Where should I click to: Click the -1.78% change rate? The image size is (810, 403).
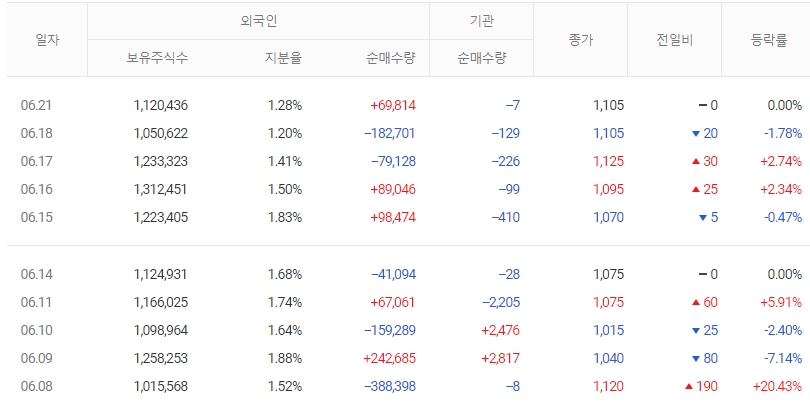[x=783, y=134]
